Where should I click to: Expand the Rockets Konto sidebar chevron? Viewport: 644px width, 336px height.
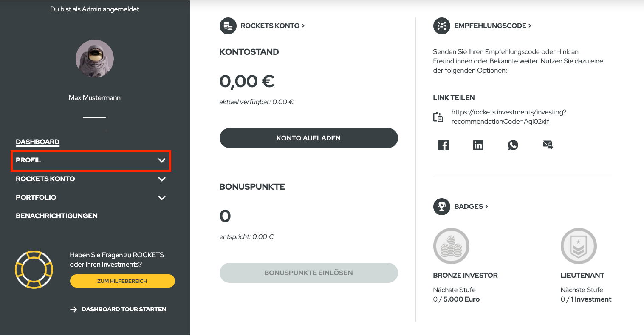162,179
